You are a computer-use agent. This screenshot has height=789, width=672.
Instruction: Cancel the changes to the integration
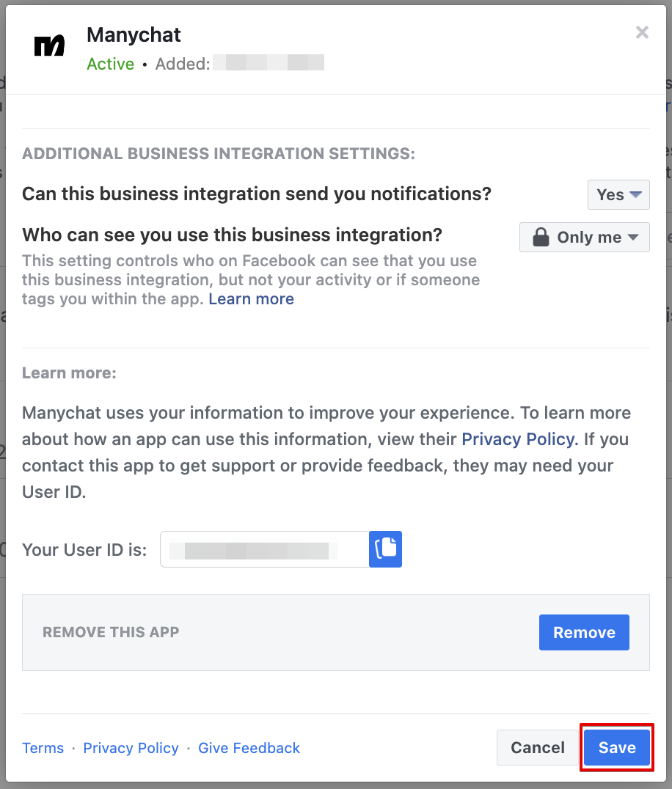(x=538, y=747)
